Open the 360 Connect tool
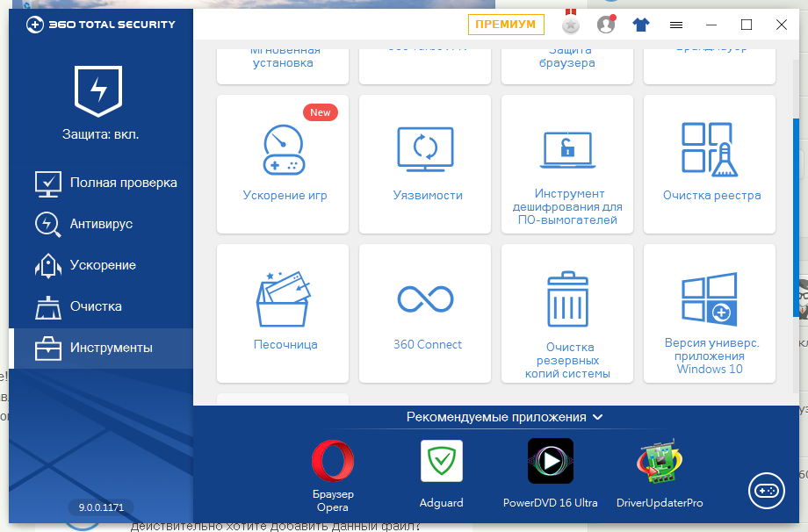Image resolution: width=808 pixels, height=532 pixels. 424,313
